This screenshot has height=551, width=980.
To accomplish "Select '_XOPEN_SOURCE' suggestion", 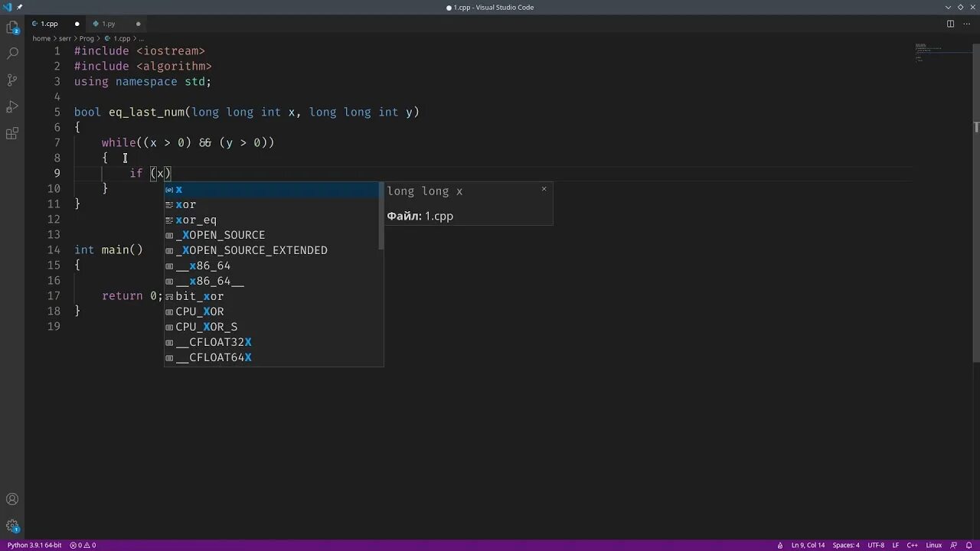I will 272,235.
